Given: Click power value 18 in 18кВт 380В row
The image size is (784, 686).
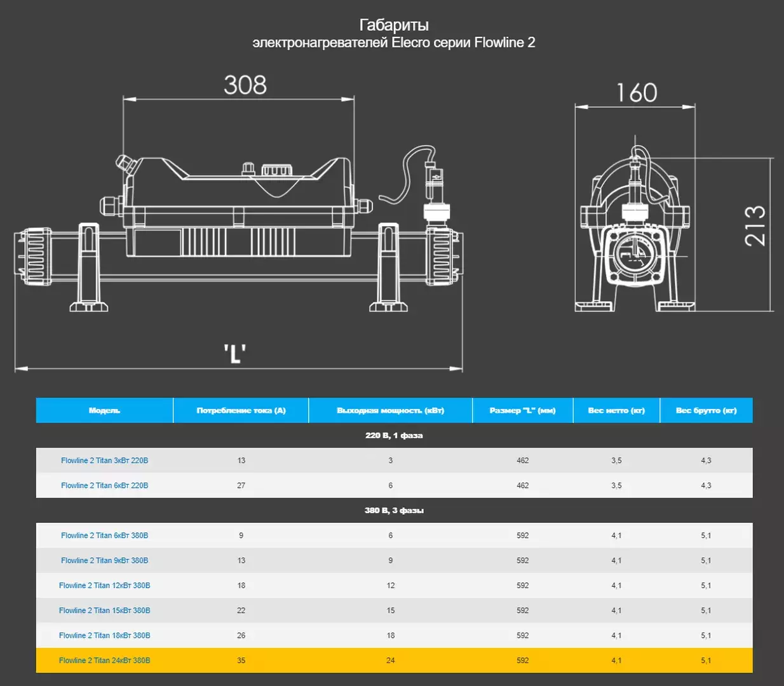Looking at the screenshot, I should [x=390, y=635].
